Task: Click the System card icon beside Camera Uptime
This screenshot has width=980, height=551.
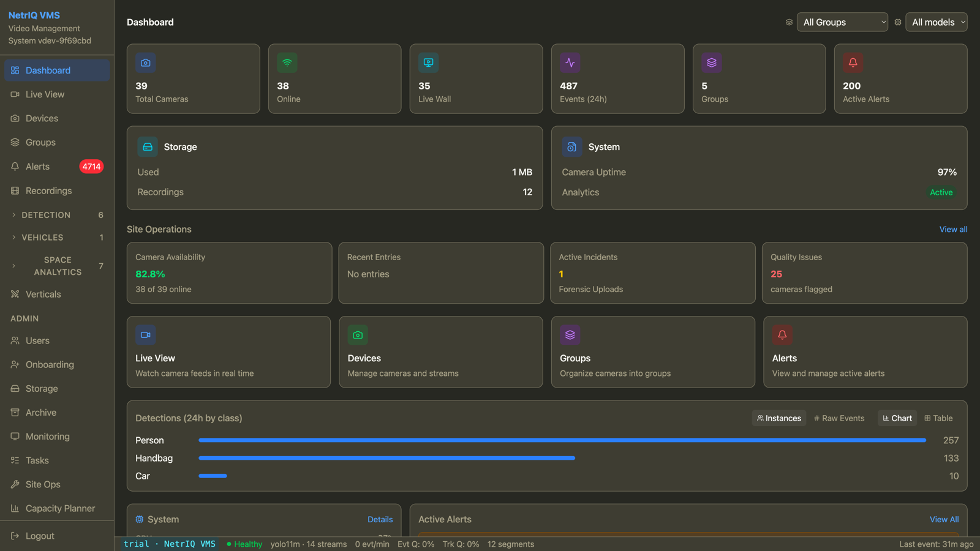Action: pos(572,147)
